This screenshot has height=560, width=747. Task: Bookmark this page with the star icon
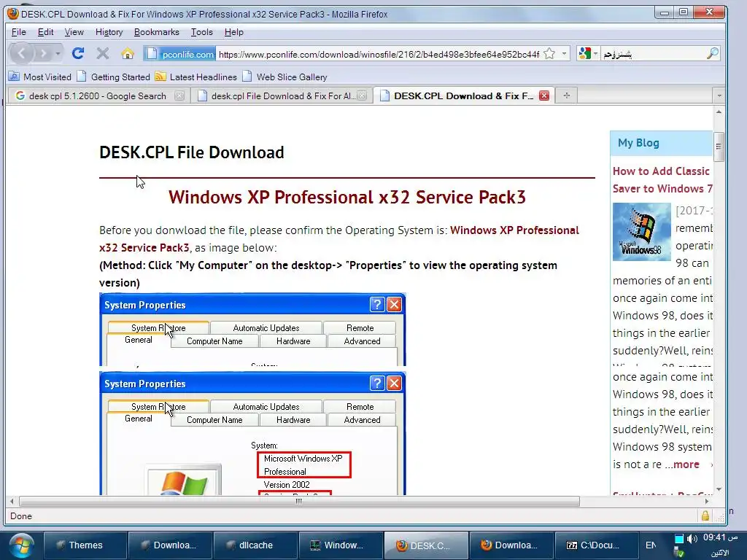549,54
